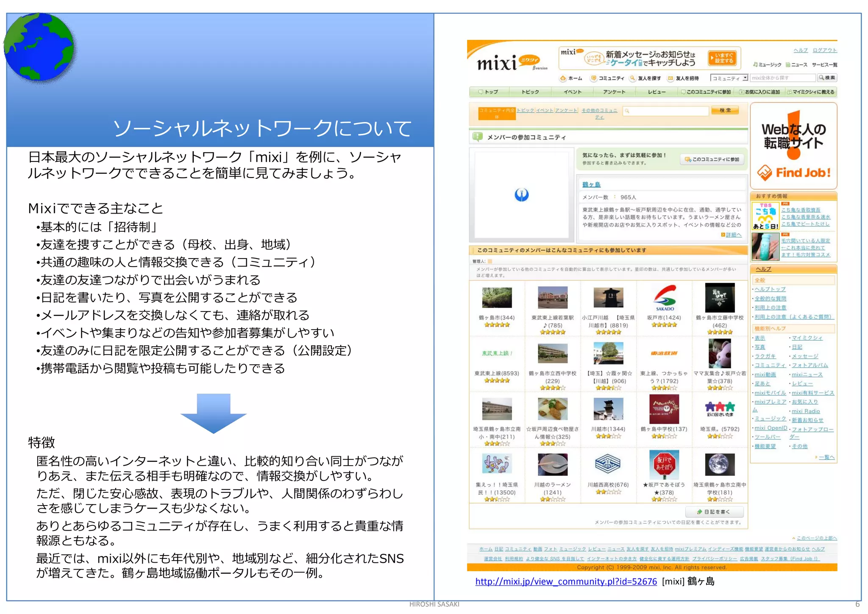Open 坂戸市(1424) SAKADO logo thumbnail

[664, 298]
